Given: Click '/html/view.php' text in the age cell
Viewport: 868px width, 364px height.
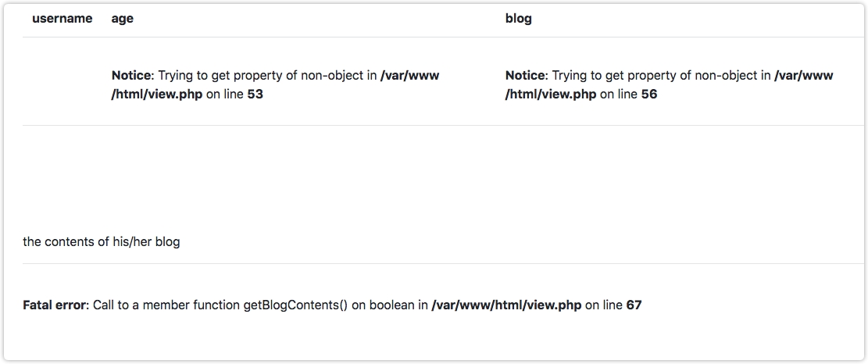Looking at the screenshot, I should pos(157,95).
